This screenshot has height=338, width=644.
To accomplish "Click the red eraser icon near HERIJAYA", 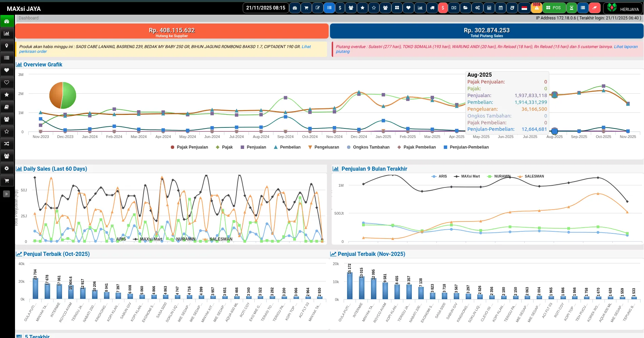I will click(595, 7).
